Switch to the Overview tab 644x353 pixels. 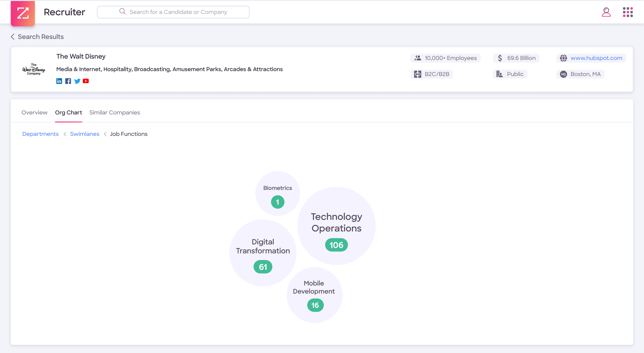tap(35, 113)
